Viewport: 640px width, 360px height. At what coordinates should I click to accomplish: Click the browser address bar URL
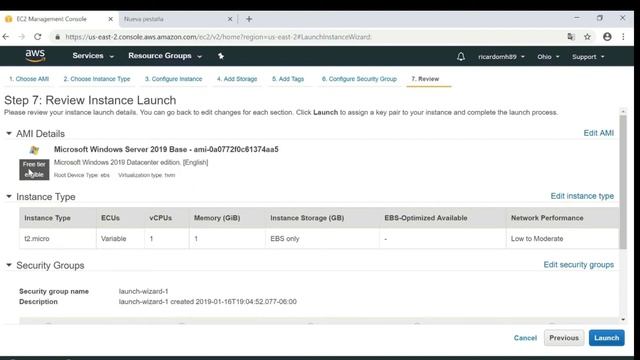pos(218,37)
